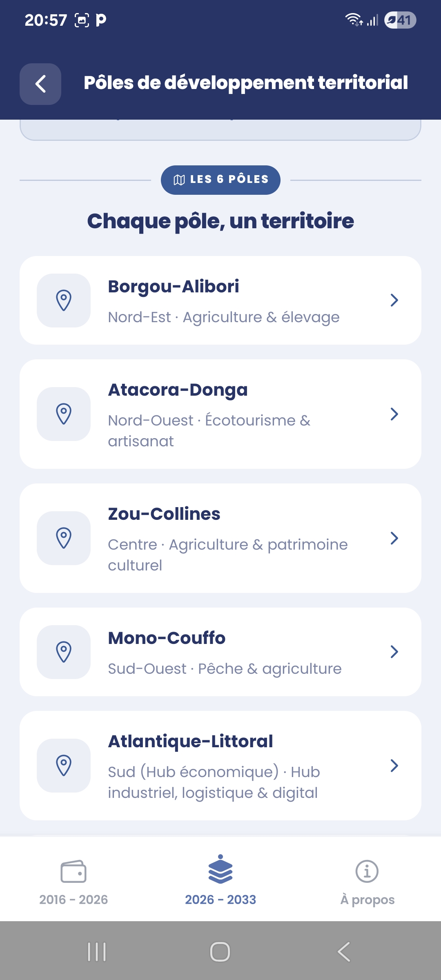Tap the stacked layers icon

click(220, 870)
